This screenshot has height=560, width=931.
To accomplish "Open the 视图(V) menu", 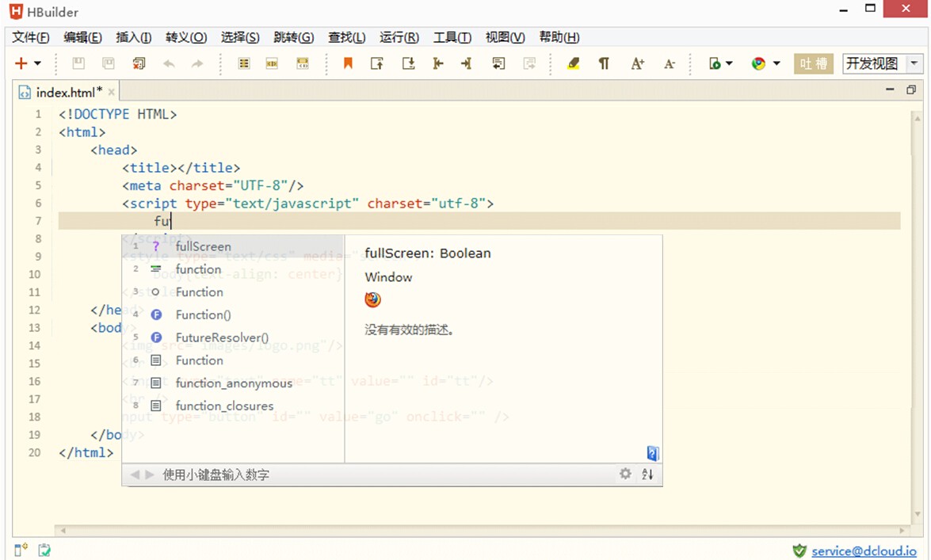I will (x=506, y=36).
